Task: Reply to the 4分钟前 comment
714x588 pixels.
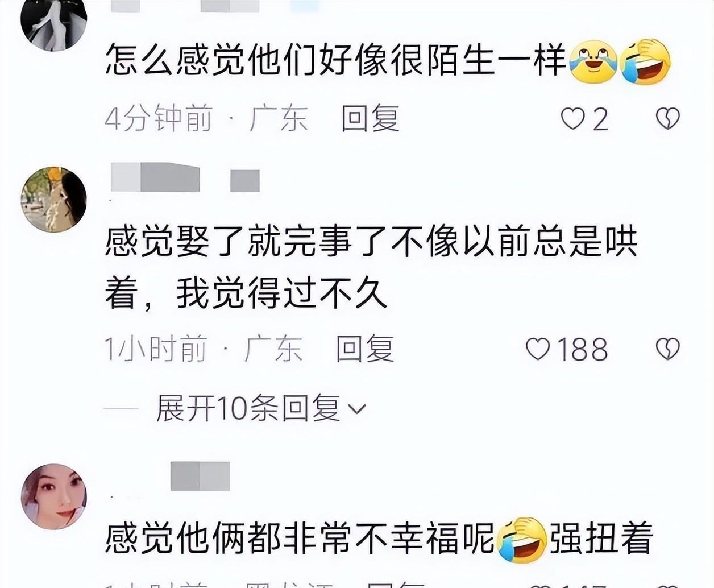Action: pos(371,119)
